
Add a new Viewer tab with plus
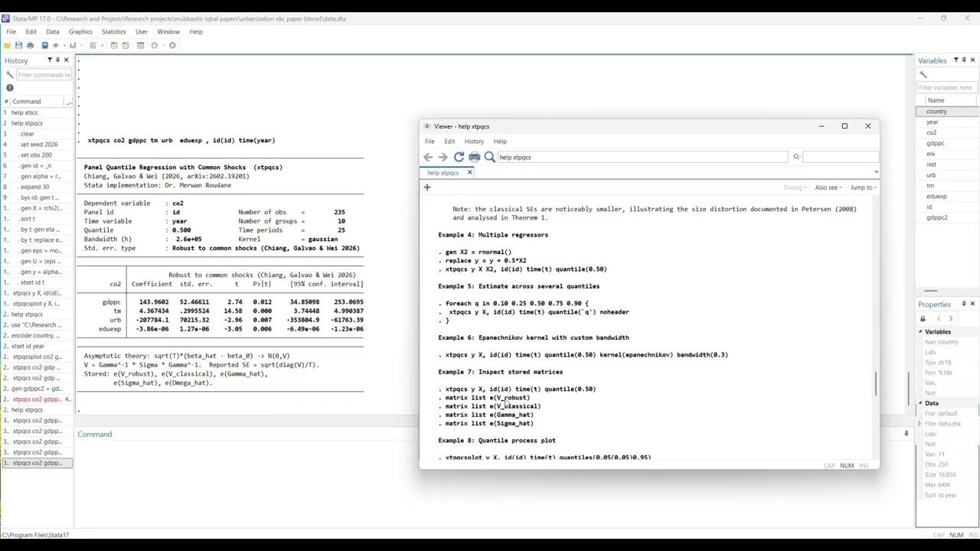pos(427,187)
